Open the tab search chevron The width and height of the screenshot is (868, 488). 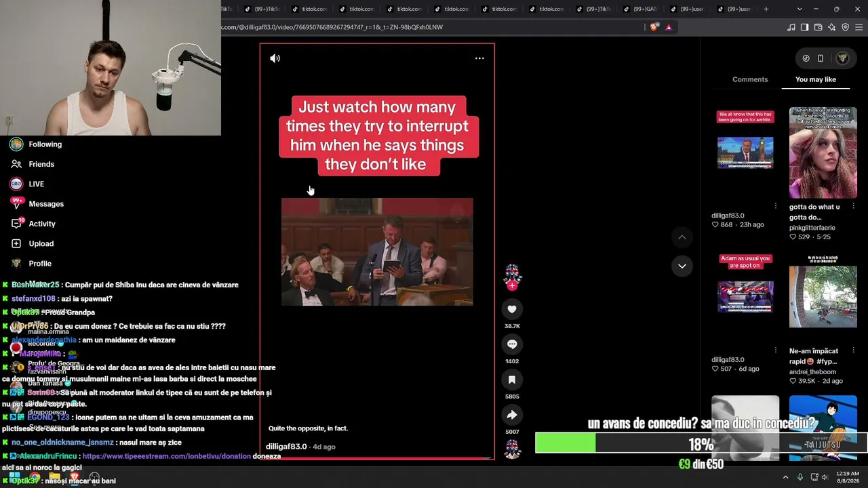coord(800,9)
